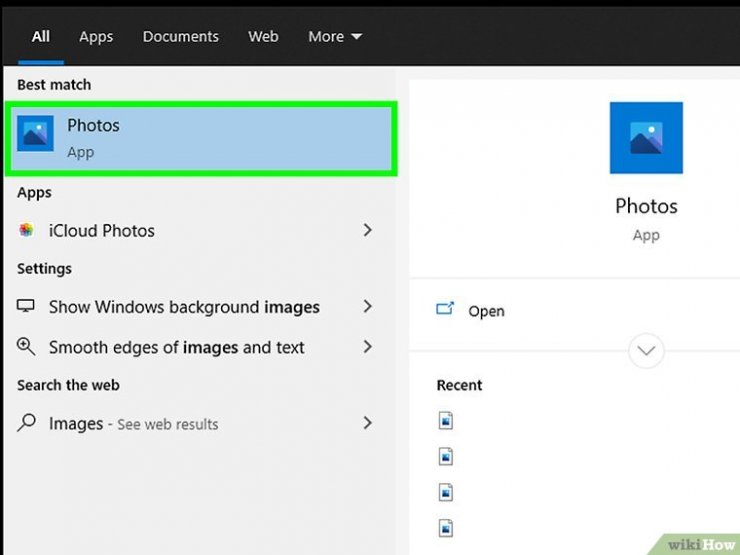Open the Photos app best match

[x=201, y=139]
